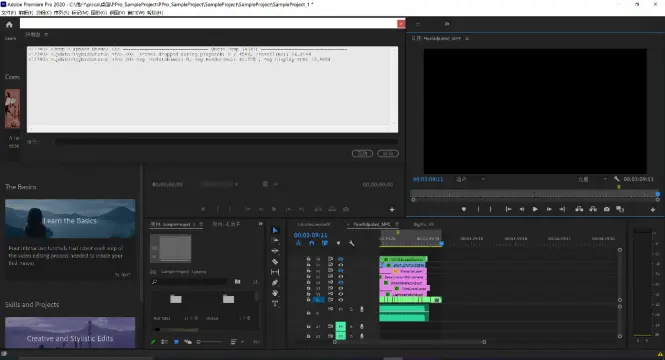Toggle nest-sequence insert mode in timeline
665x360 pixels.
[299, 243]
